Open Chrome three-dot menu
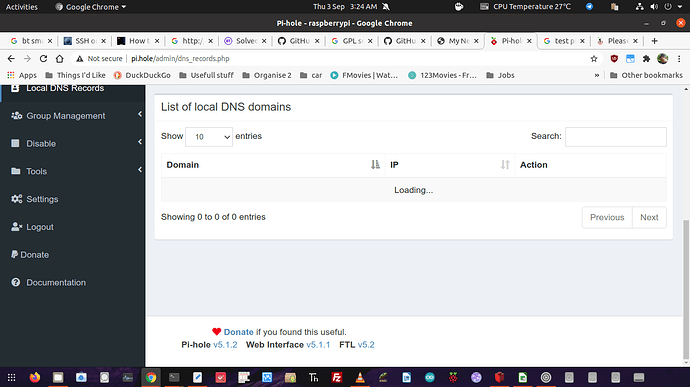 pos(679,59)
